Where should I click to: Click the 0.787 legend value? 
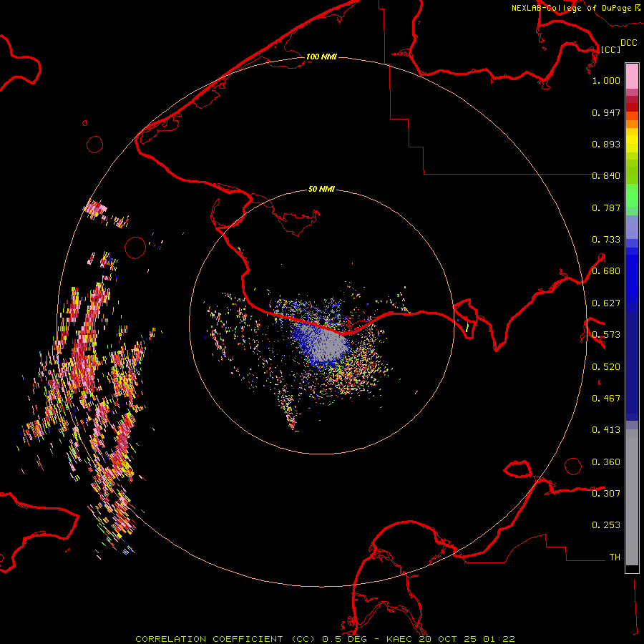point(606,208)
